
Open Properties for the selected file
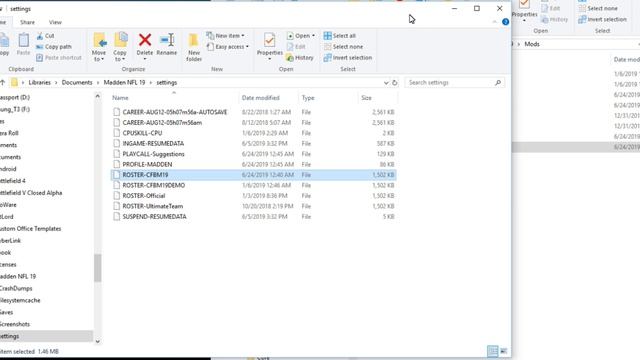(x=269, y=47)
